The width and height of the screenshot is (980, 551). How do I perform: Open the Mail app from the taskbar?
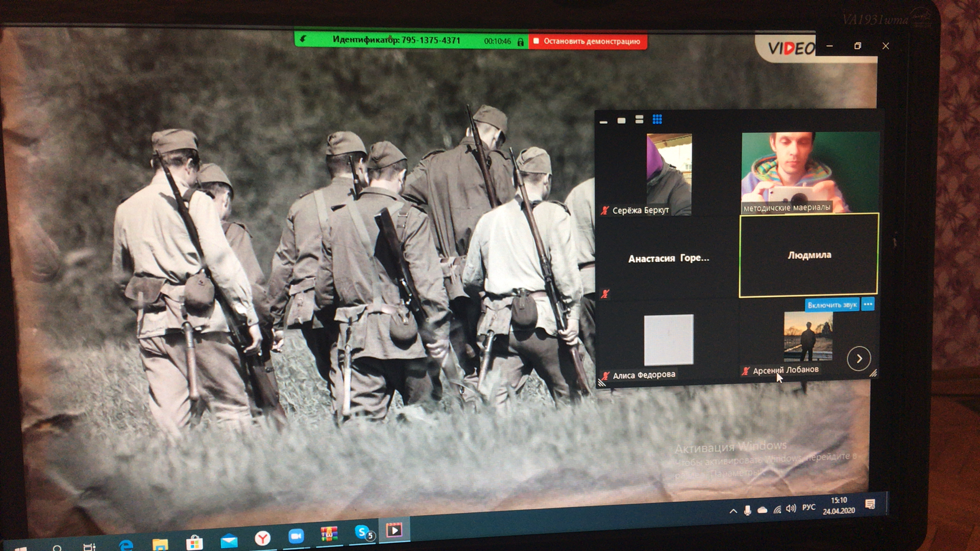tap(229, 540)
